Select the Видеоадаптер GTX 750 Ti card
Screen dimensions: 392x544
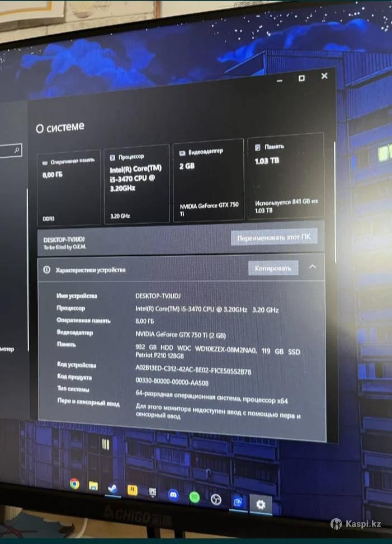tap(210, 180)
